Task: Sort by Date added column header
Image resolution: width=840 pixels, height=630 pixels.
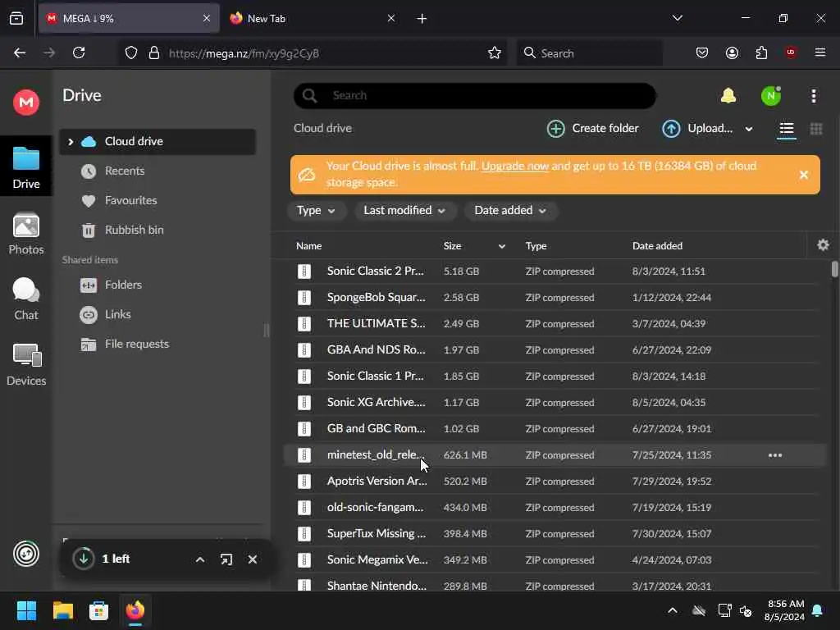Action: pyautogui.click(x=657, y=246)
